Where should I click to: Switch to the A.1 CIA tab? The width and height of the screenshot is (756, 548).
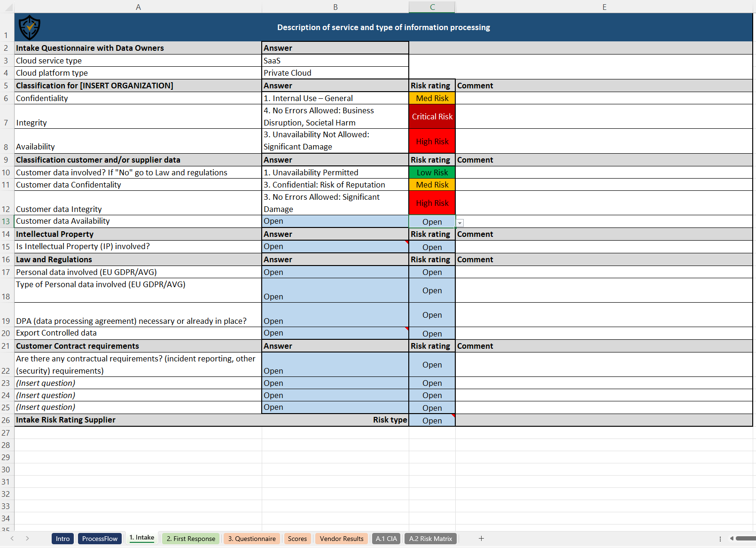point(386,539)
